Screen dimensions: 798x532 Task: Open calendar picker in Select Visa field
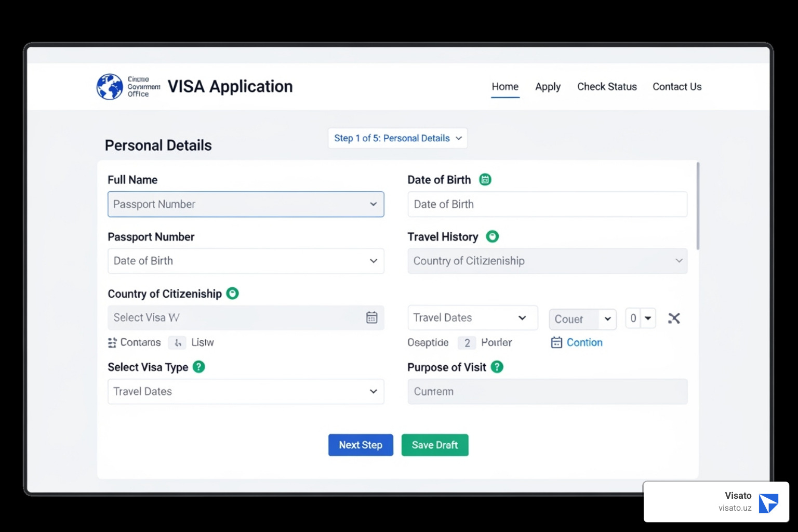(x=371, y=317)
